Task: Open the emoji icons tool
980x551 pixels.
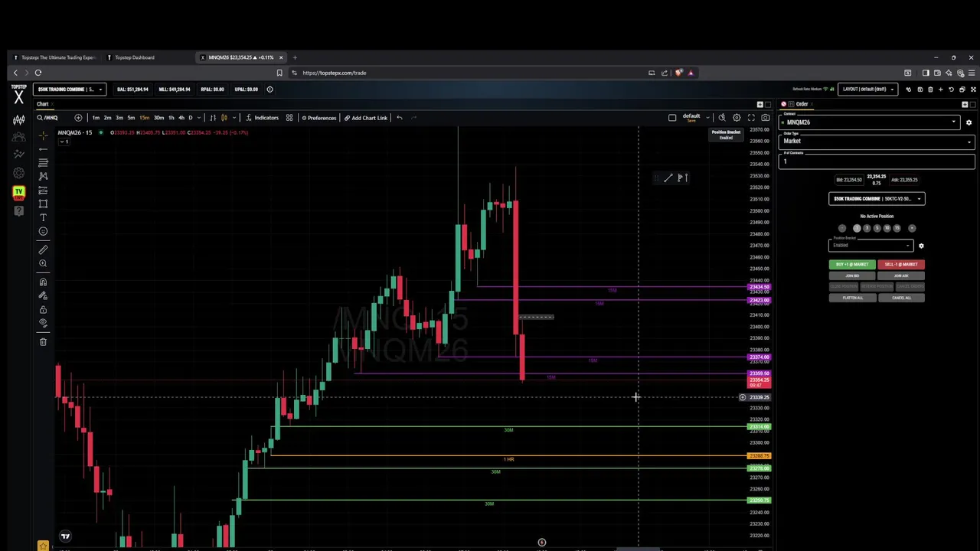Action: tap(43, 231)
